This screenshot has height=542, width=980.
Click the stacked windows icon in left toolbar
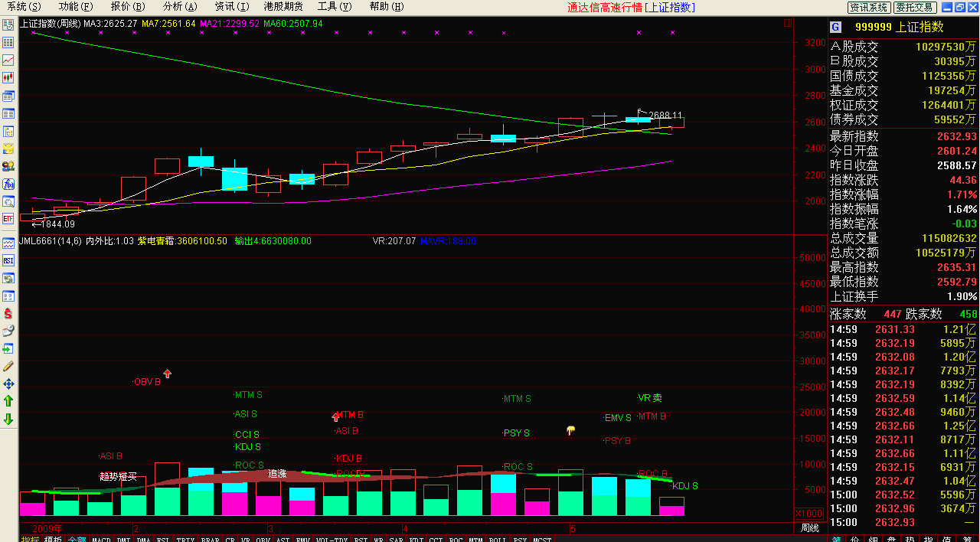tap(8, 96)
